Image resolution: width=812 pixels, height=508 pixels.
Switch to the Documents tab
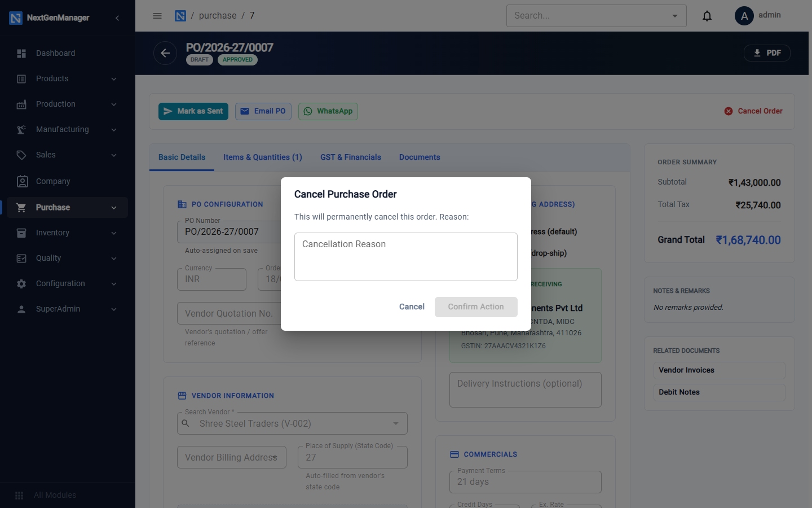coord(420,157)
